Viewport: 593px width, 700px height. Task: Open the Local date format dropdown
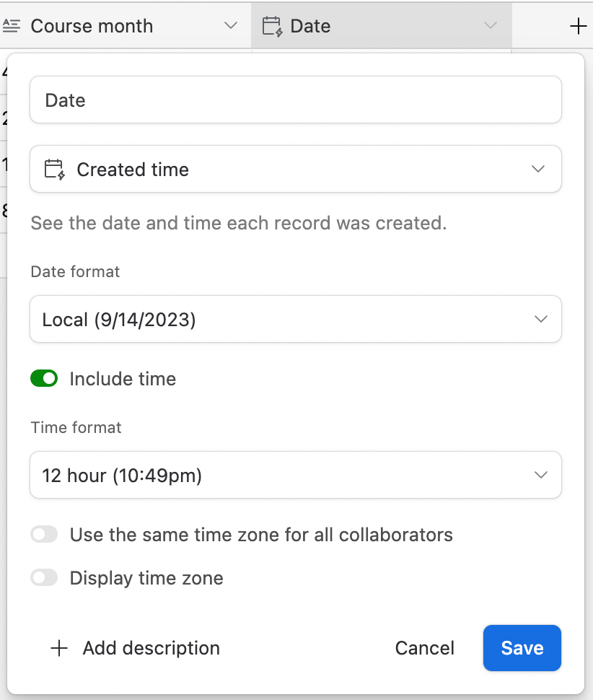click(295, 319)
